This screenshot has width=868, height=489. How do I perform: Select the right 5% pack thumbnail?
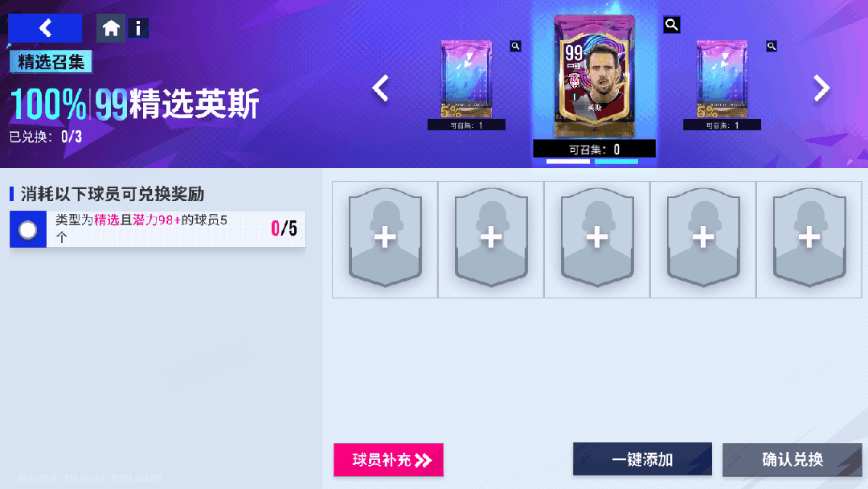click(722, 79)
